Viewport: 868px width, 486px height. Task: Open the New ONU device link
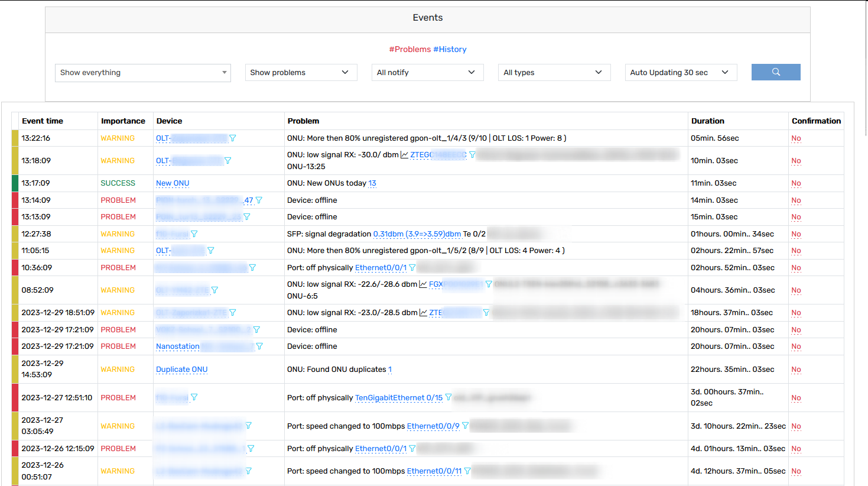tap(173, 183)
